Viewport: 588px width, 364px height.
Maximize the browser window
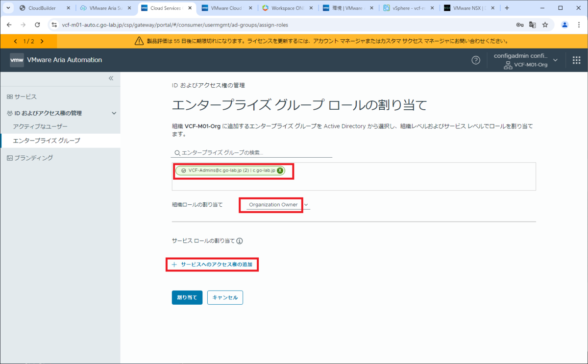[561, 8]
